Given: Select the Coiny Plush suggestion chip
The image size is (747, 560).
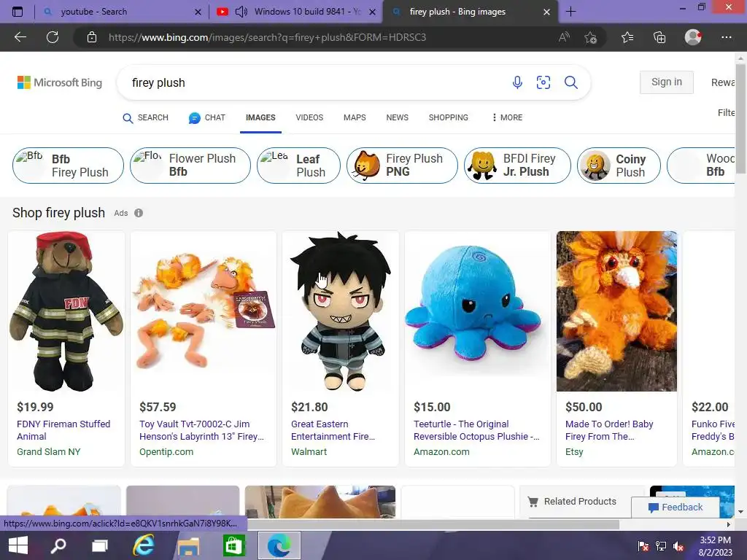Looking at the screenshot, I should (x=619, y=166).
